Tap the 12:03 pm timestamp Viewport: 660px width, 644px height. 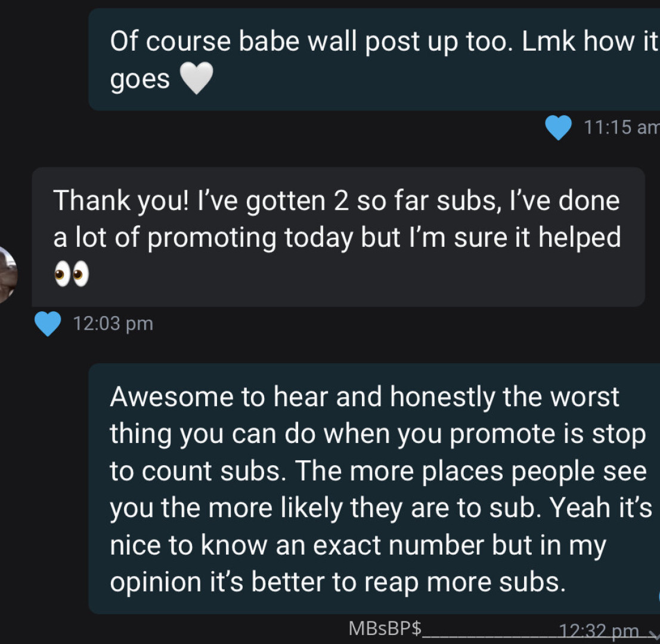point(113,324)
